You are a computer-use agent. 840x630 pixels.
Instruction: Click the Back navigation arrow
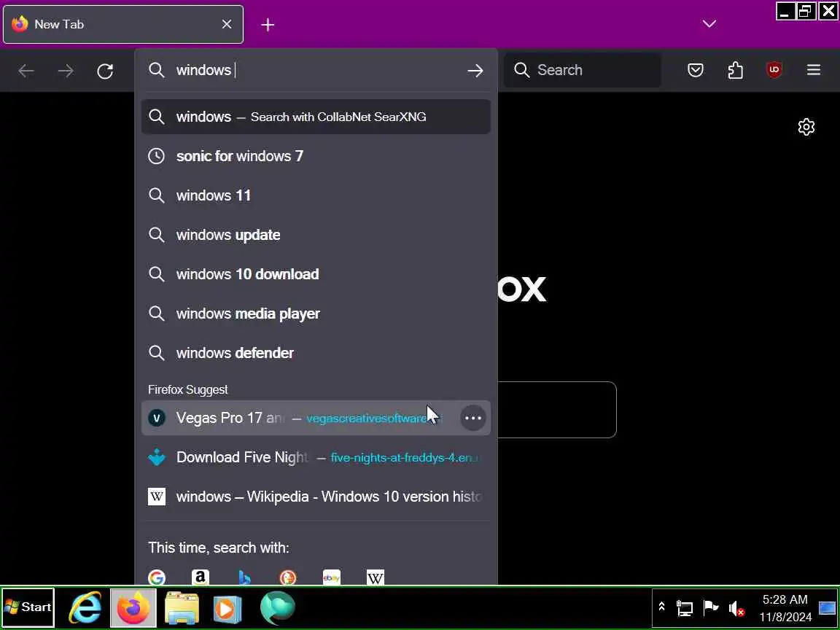point(26,71)
